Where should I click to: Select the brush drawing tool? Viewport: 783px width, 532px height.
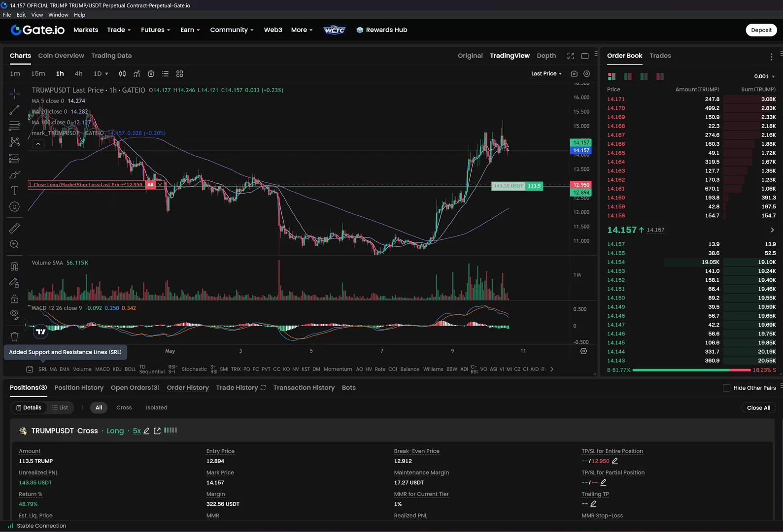15,174
